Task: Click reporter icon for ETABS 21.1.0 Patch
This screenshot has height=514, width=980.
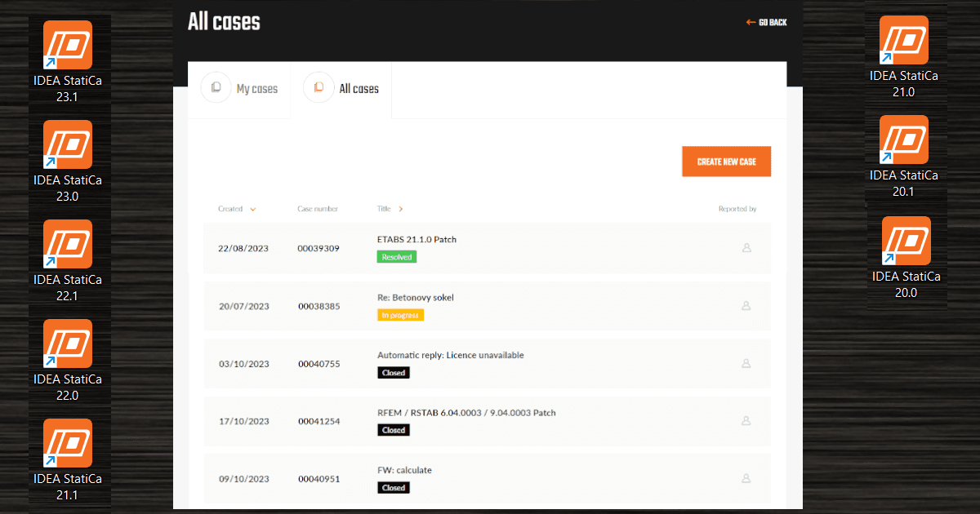Action: (x=746, y=248)
